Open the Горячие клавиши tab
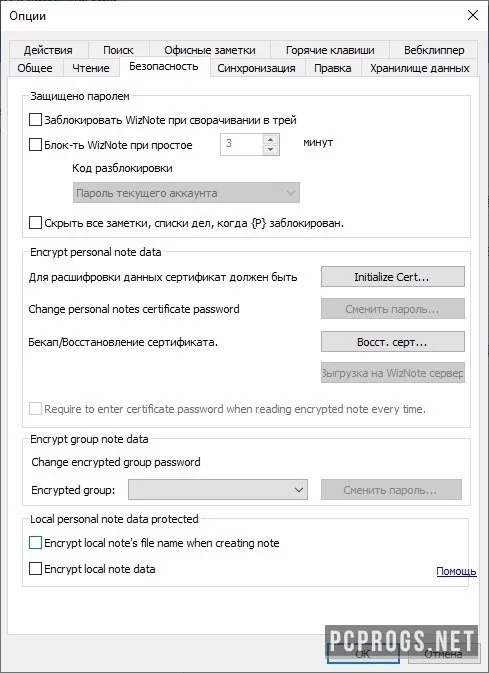Screen dimensions: 489x673 click(x=330, y=50)
